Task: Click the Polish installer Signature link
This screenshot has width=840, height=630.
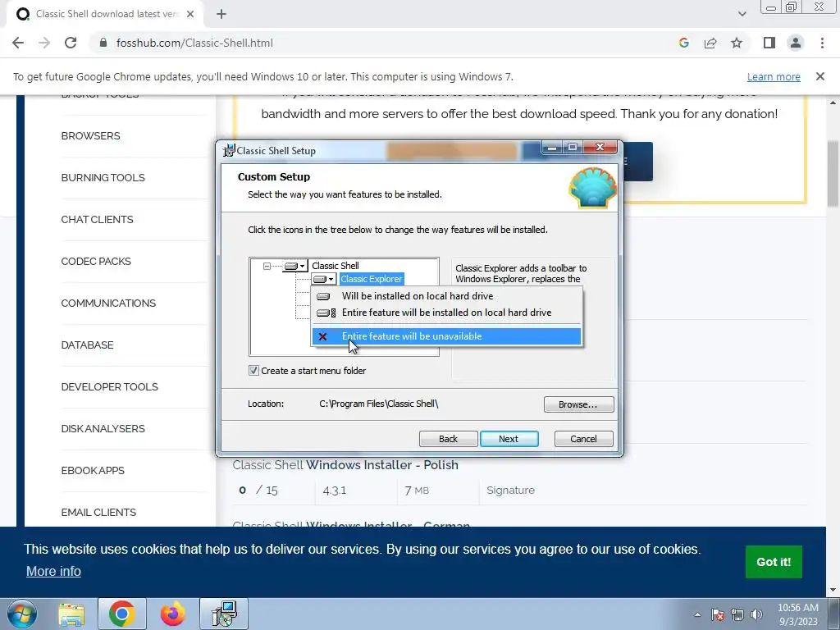Action: [x=510, y=491]
